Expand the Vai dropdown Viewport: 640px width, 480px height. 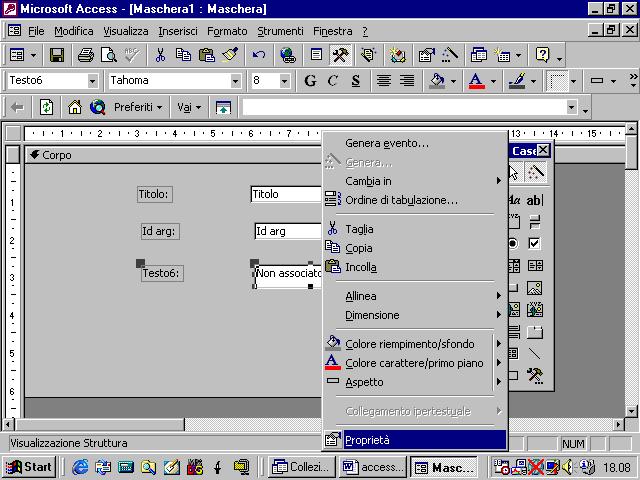pyautogui.click(x=189, y=108)
